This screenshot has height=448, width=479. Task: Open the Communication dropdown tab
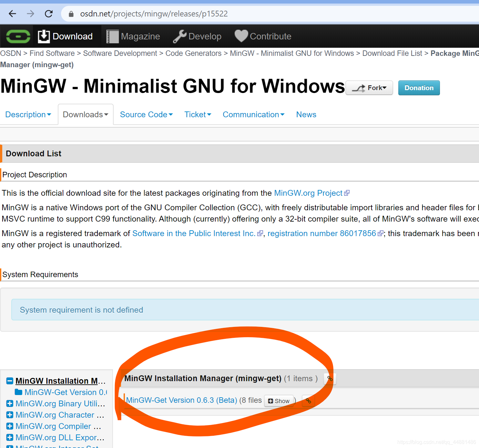tap(254, 114)
